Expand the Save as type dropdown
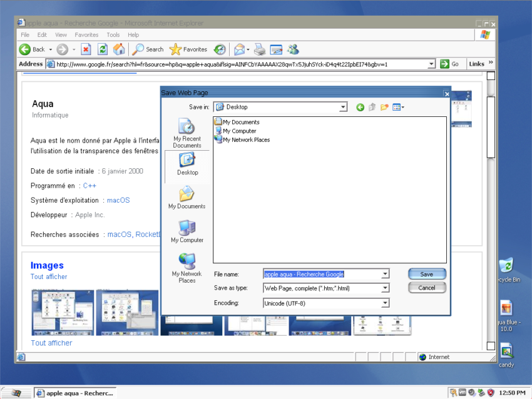Screen dimensions: 532x399 pyautogui.click(x=385, y=288)
